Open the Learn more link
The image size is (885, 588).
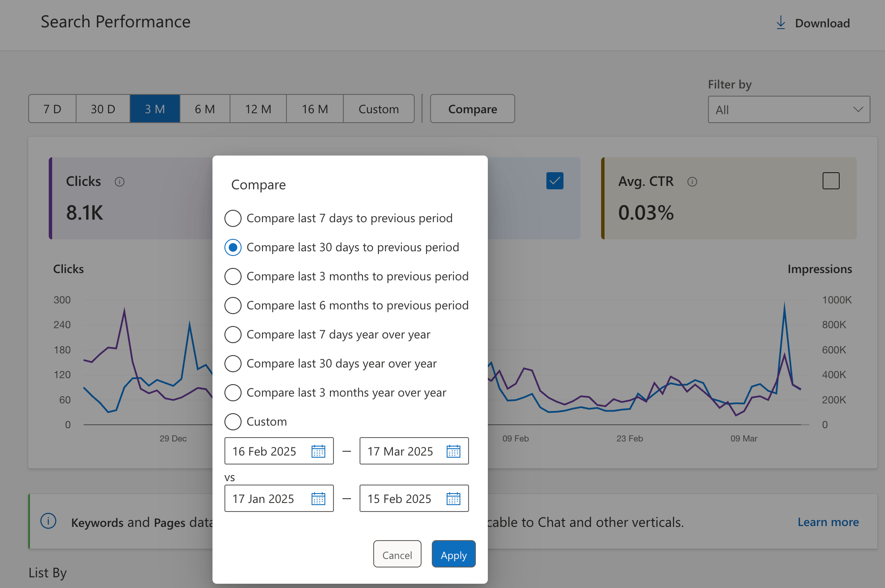[828, 522]
